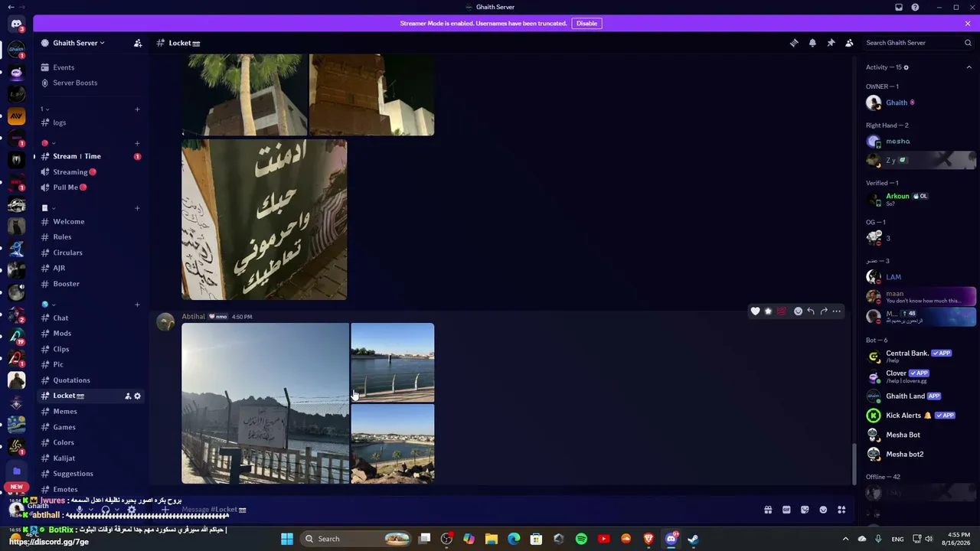Add channel to the logs category
The height and width of the screenshot is (551, 980).
pos(137,109)
